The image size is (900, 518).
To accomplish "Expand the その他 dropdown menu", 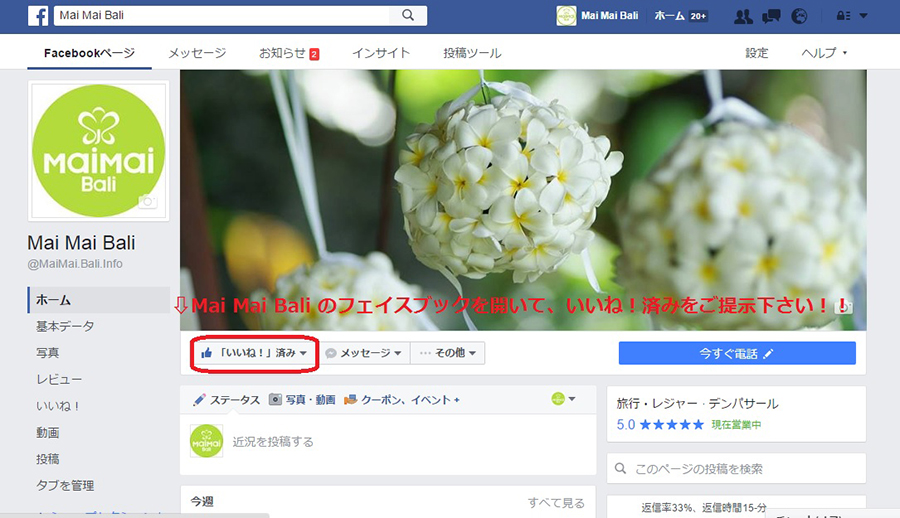I will (x=447, y=353).
